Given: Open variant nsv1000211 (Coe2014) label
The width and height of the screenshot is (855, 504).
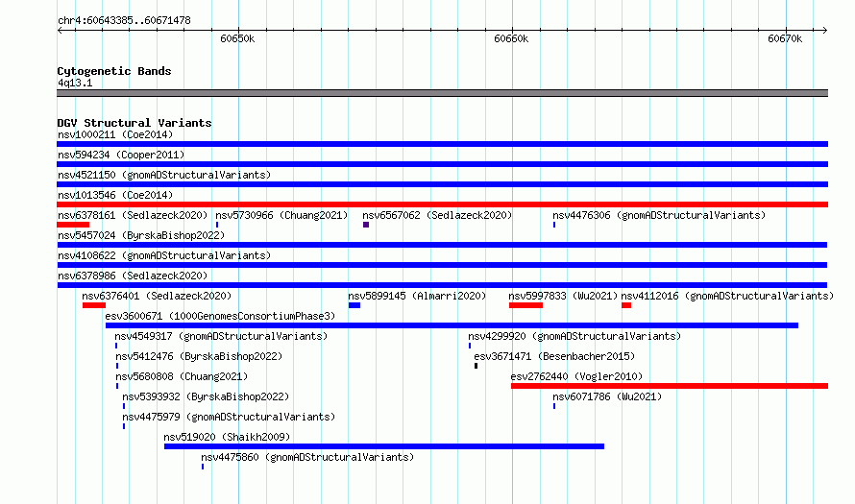Looking at the screenshot, I should click(x=115, y=134).
